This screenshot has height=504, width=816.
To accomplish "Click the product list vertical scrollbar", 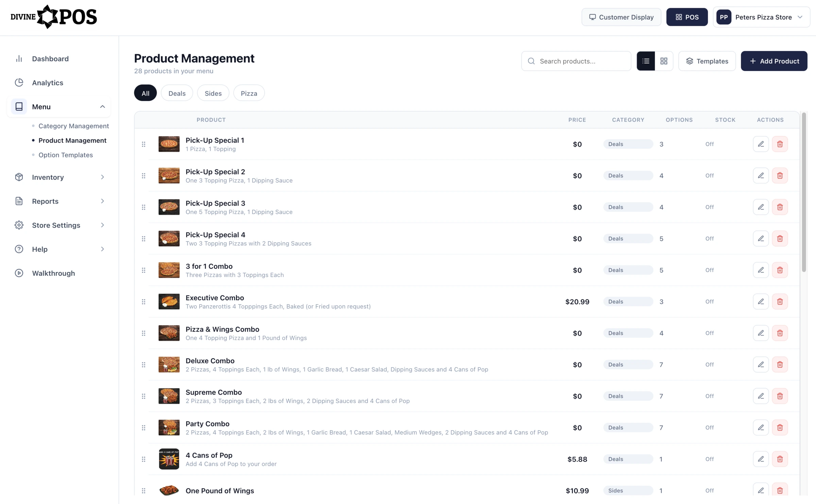I will [x=804, y=193].
